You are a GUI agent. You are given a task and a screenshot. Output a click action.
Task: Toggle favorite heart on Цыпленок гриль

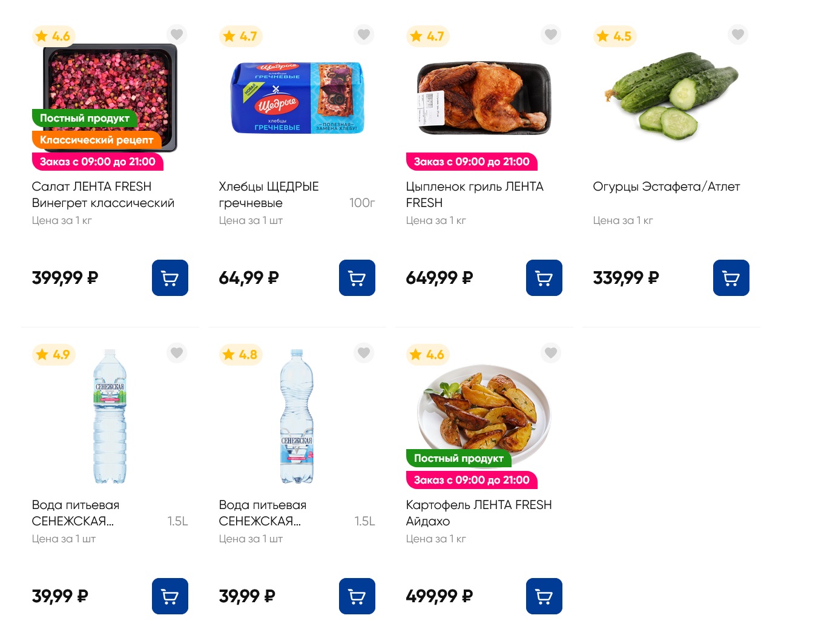pyautogui.click(x=551, y=34)
